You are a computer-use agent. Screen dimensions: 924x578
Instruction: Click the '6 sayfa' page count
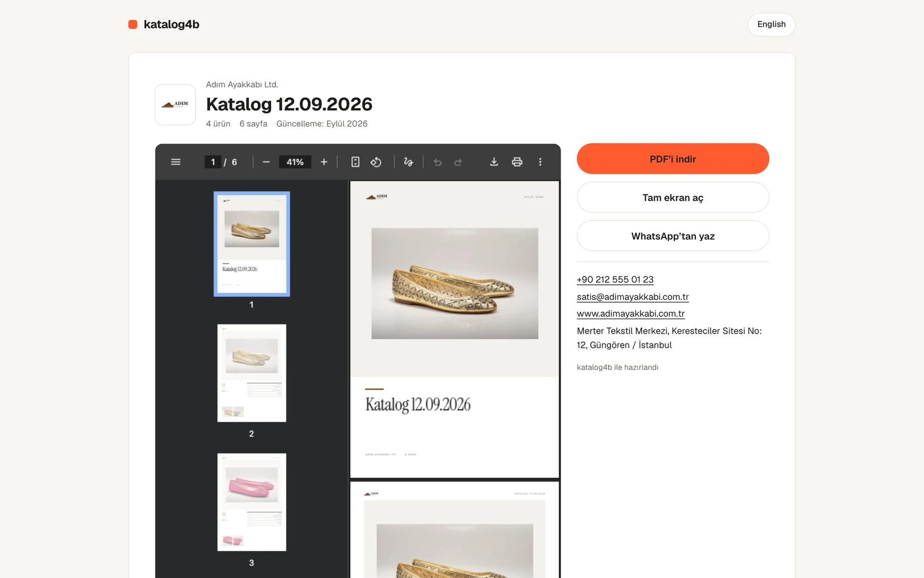point(254,124)
